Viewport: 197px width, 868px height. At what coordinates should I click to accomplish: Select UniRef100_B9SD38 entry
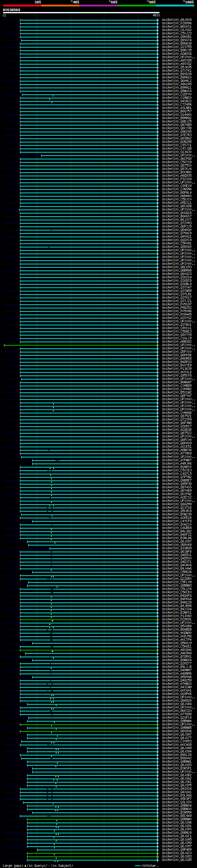coord(177,74)
